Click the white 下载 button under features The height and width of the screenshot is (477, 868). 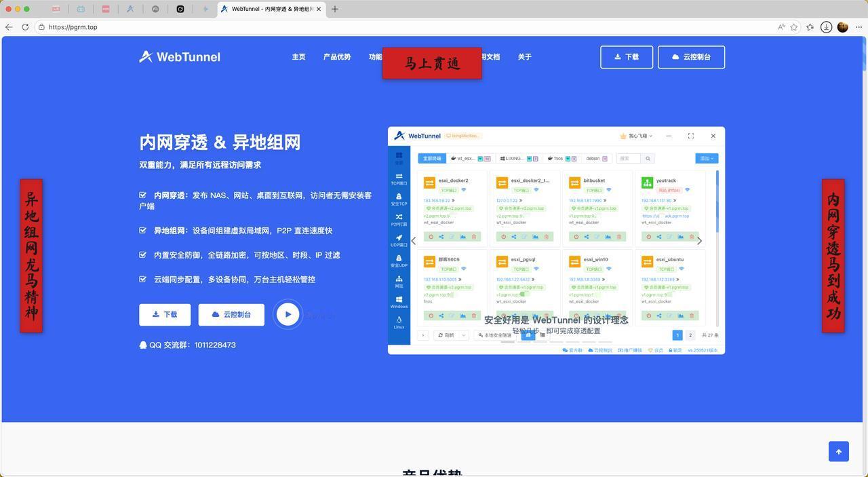point(165,315)
